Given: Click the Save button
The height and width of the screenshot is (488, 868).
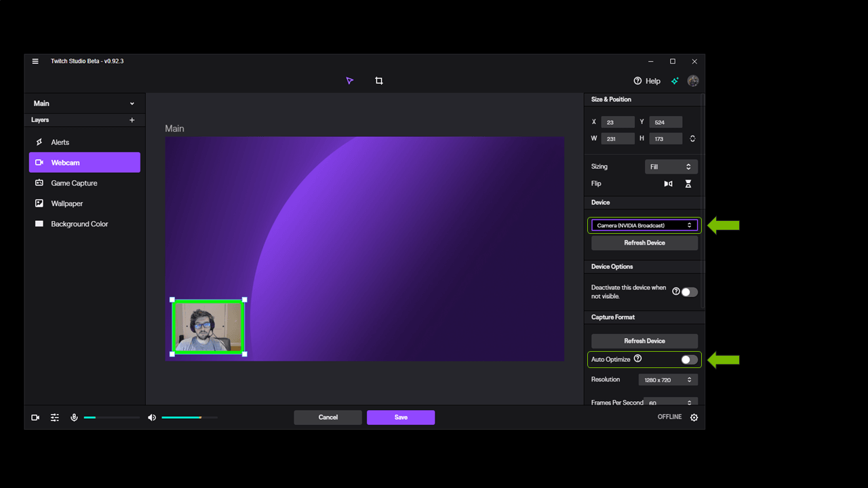Looking at the screenshot, I should point(401,418).
